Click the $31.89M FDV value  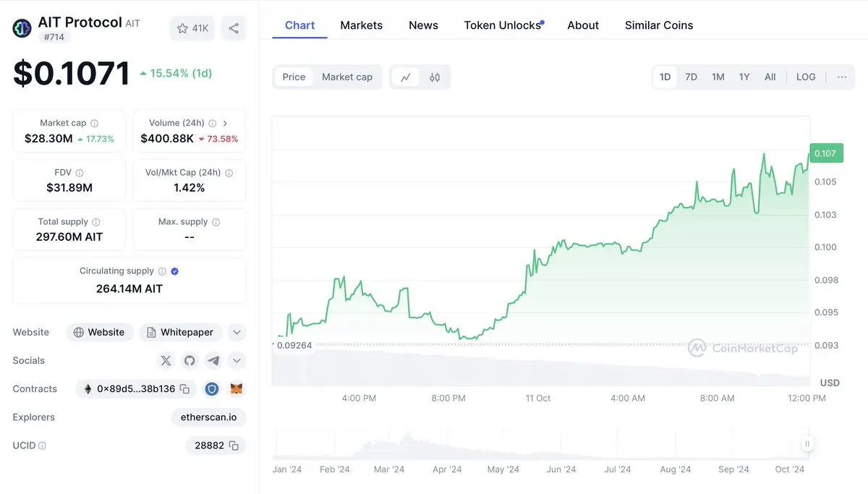click(69, 188)
